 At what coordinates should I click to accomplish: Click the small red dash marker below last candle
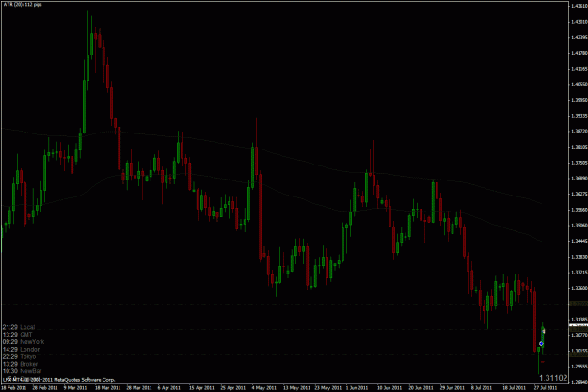tap(543, 362)
